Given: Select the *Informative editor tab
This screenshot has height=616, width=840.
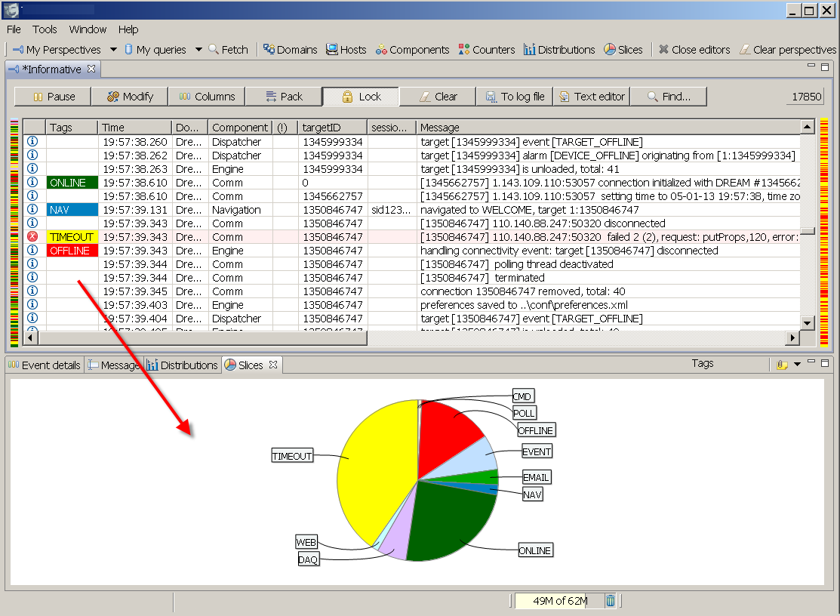Looking at the screenshot, I should tap(51, 69).
